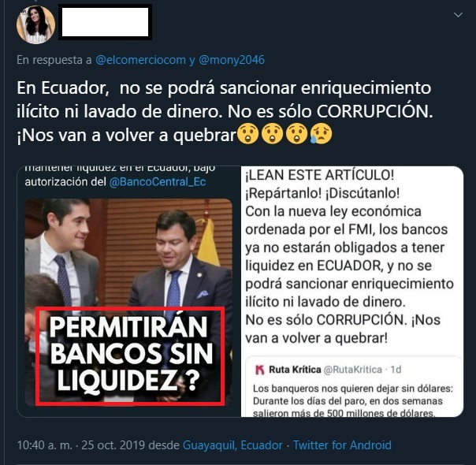Screen dimensions: 476x465
Task: Click the @BancoCentral_Ec mention in image
Action: 158,182
